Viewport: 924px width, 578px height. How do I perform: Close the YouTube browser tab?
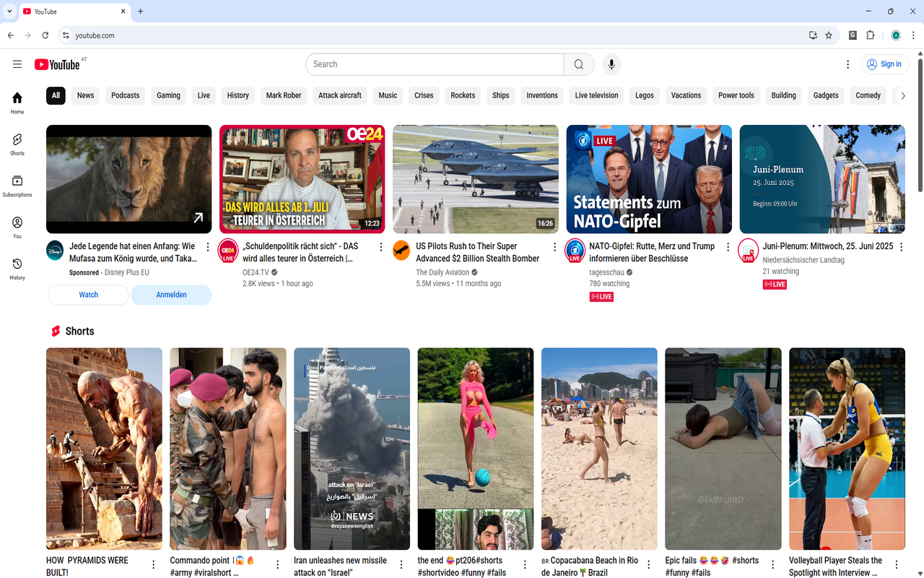click(x=123, y=12)
